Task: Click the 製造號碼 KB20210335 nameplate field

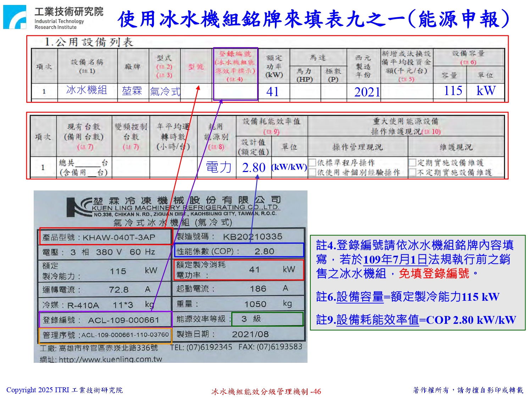Action: [239, 236]
